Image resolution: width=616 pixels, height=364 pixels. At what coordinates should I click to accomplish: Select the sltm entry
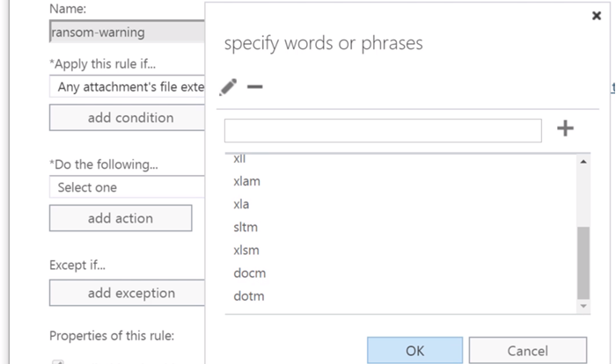tap(245, 227)
